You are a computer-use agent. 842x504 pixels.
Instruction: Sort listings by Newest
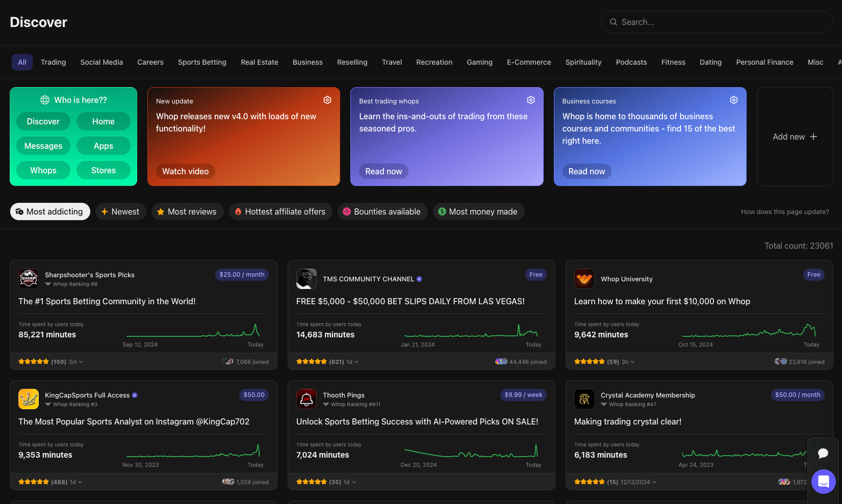(x=121, y=211)
